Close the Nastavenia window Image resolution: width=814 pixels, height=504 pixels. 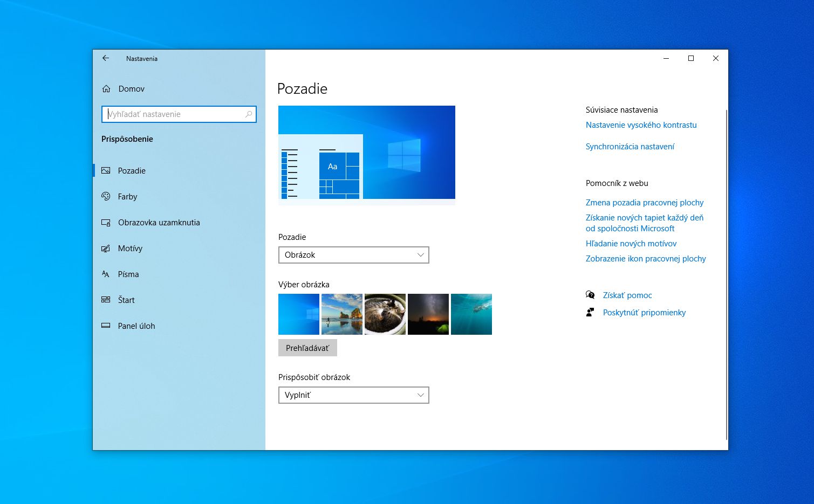[716, 58]
